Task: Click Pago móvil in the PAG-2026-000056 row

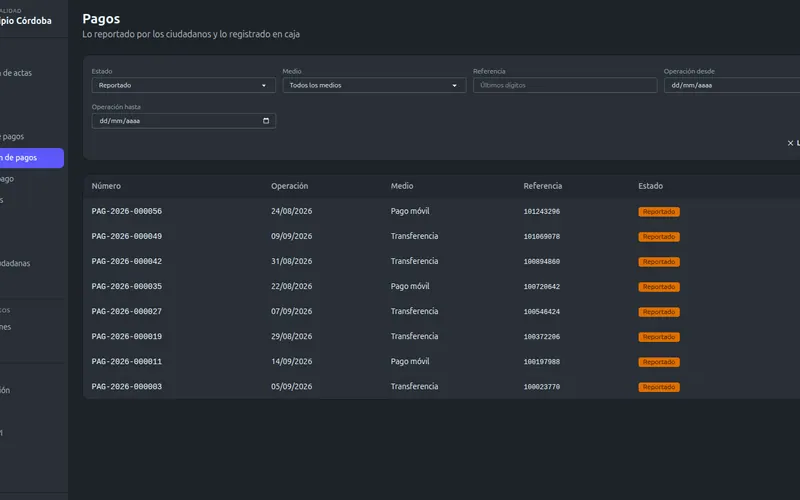Action: pyautogui.click(x=410, y=211)
